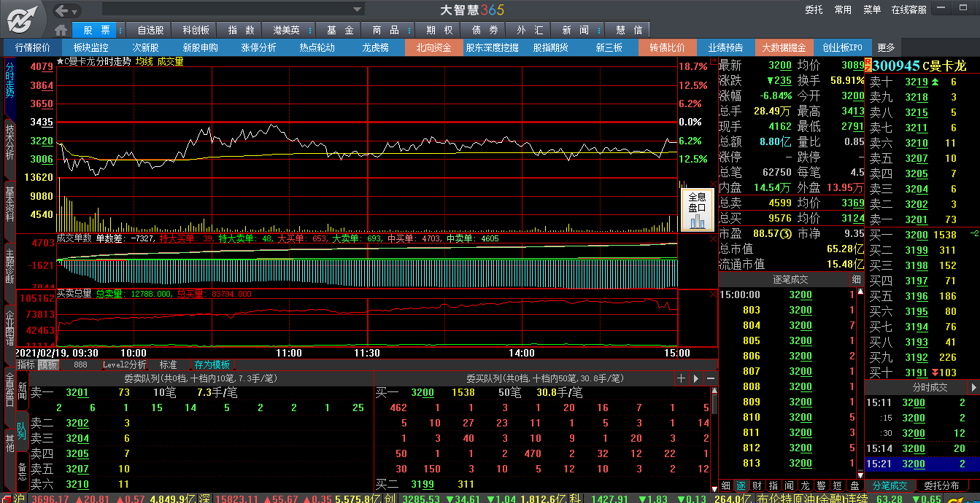The width and height of the screenshot is (980, 503).
Task: Expand the 新闻 submenu dots
Action: click(x=600, y=30)
